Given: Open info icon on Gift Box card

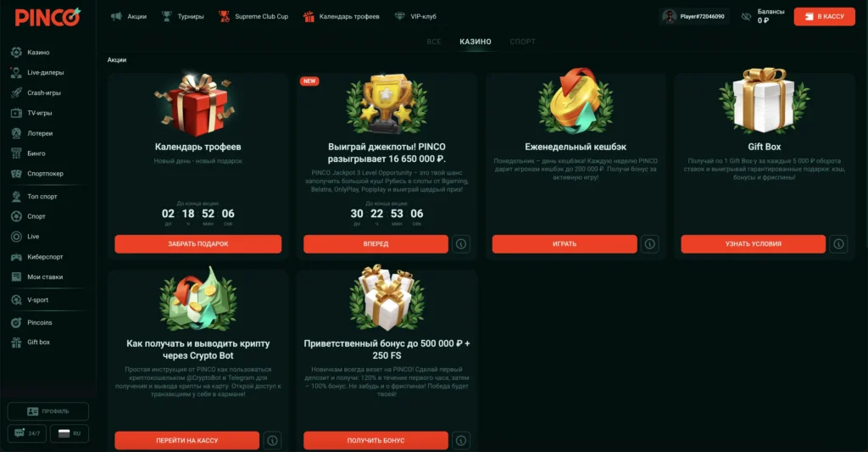Looking at the screenshot, I should tap(838, 243).
